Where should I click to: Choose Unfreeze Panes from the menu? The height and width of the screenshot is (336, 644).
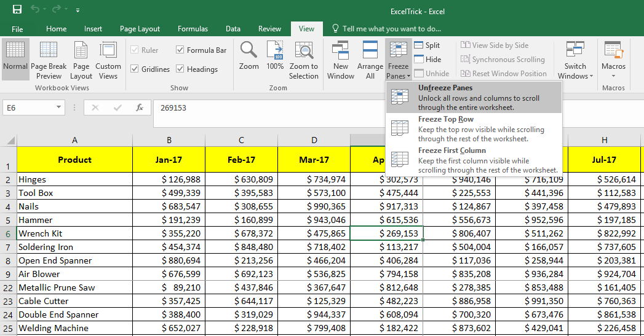click(x=474, y=97)
